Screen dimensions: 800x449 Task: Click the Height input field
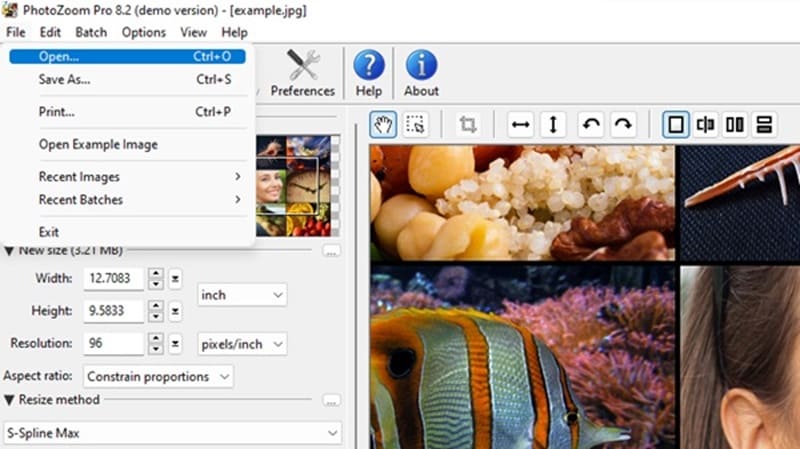[114, 311]
